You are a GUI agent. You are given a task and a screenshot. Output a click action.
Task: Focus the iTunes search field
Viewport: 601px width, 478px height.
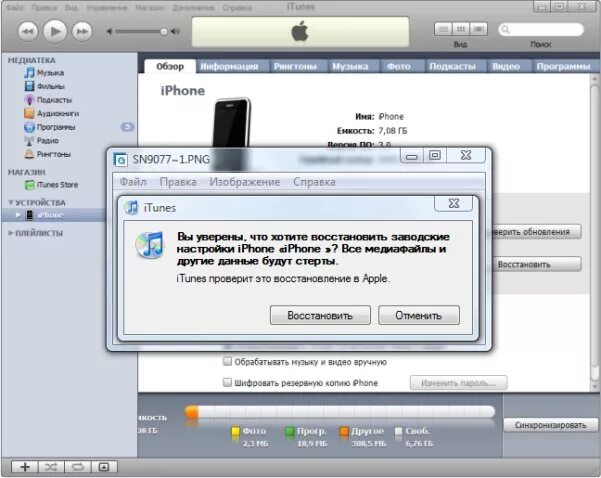541,30
